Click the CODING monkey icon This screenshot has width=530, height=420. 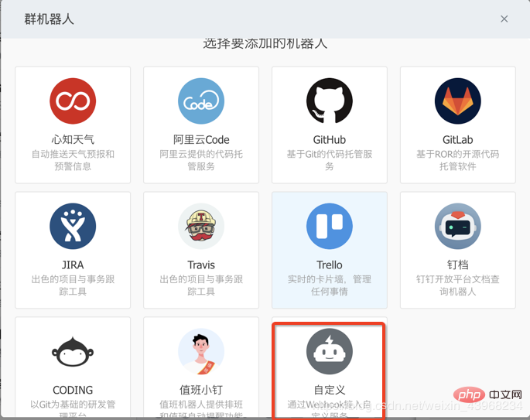(x=73, y=351)
